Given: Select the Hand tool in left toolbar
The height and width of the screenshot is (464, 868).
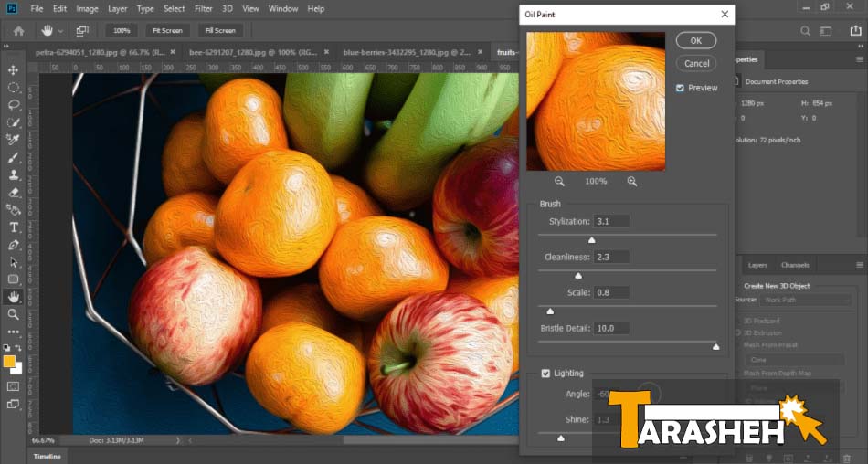Looking at the screenshot, I should [14, 297].
